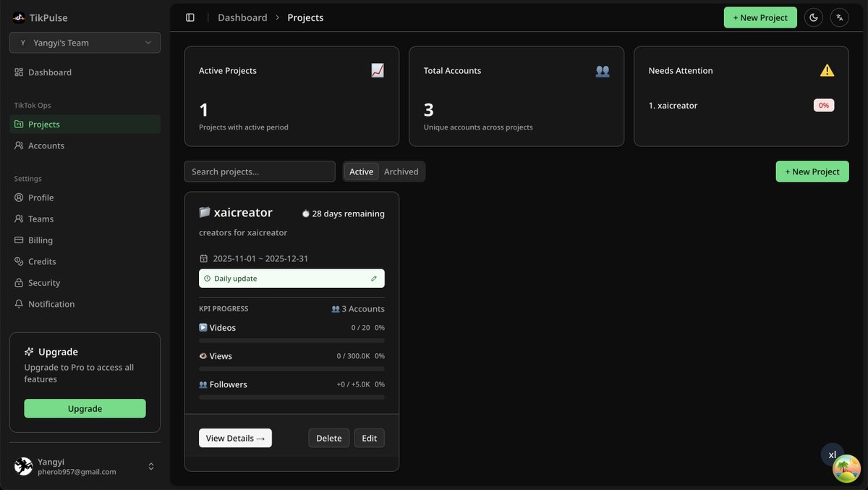Click the Accounts person icon in sidebar
The width and height of the screenshot is (868, 490).
[x=19, y=145]
